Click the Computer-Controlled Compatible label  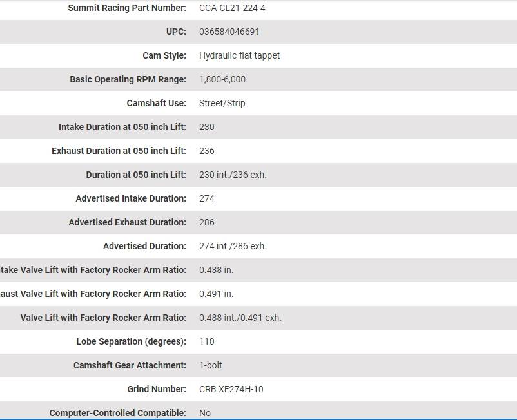point(118,413)
